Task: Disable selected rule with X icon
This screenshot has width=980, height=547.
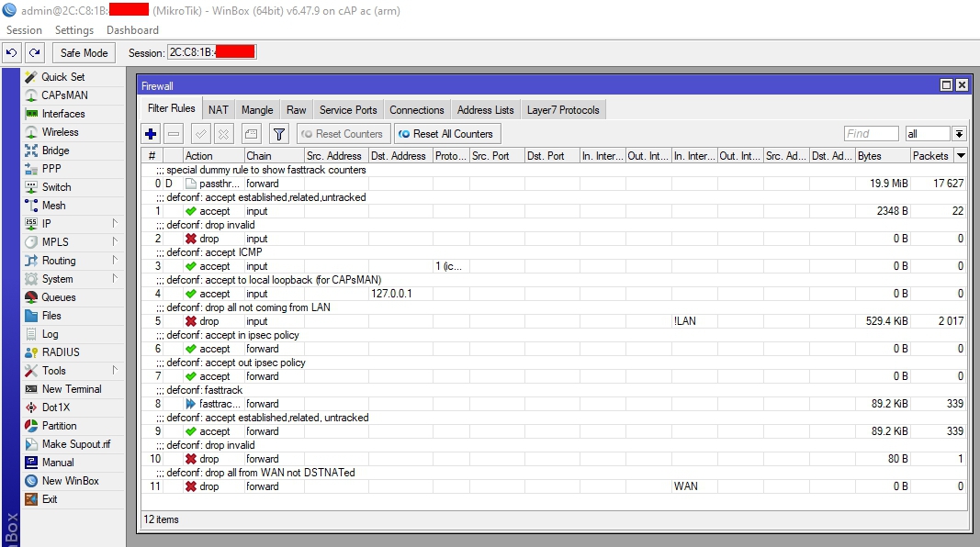Action: tap(224, 134)
